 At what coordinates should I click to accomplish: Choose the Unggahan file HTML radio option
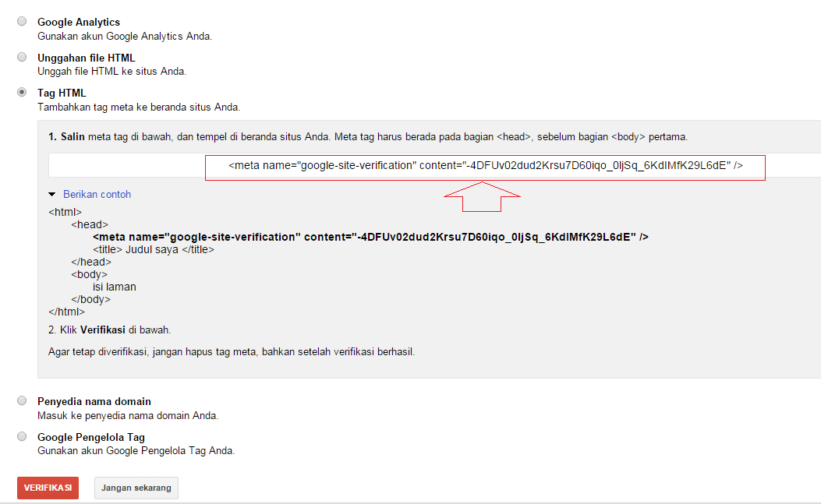tap(22, 57)
